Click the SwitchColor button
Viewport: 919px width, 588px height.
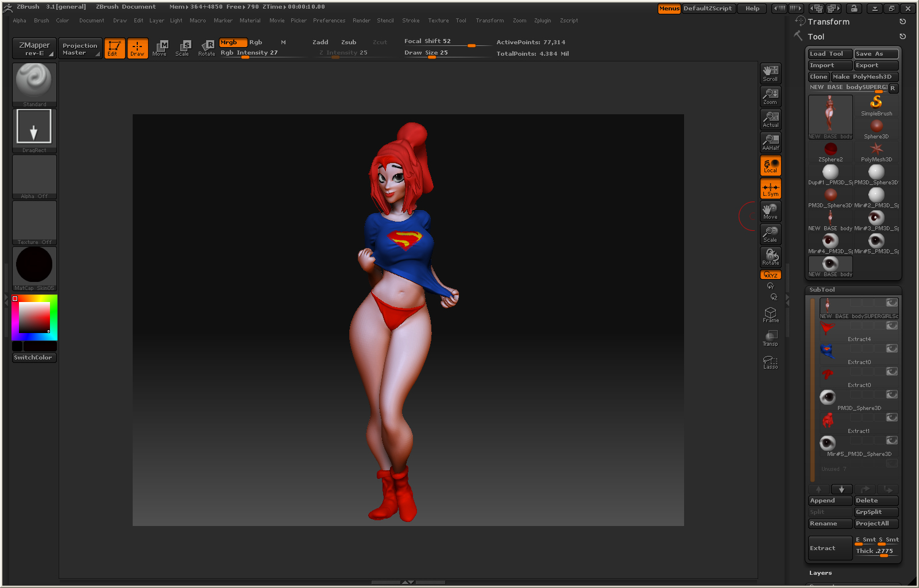[x=34, y=358]
